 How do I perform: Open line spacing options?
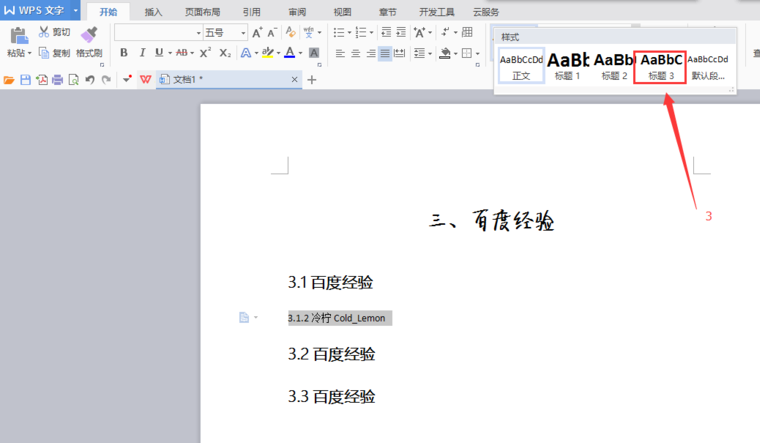(419, 53)
